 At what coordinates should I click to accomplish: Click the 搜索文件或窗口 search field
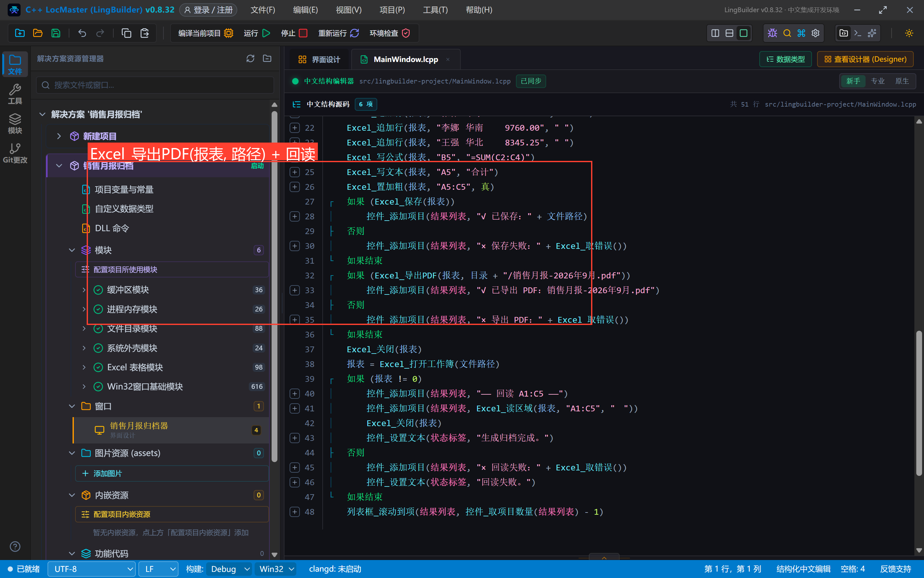155,85
